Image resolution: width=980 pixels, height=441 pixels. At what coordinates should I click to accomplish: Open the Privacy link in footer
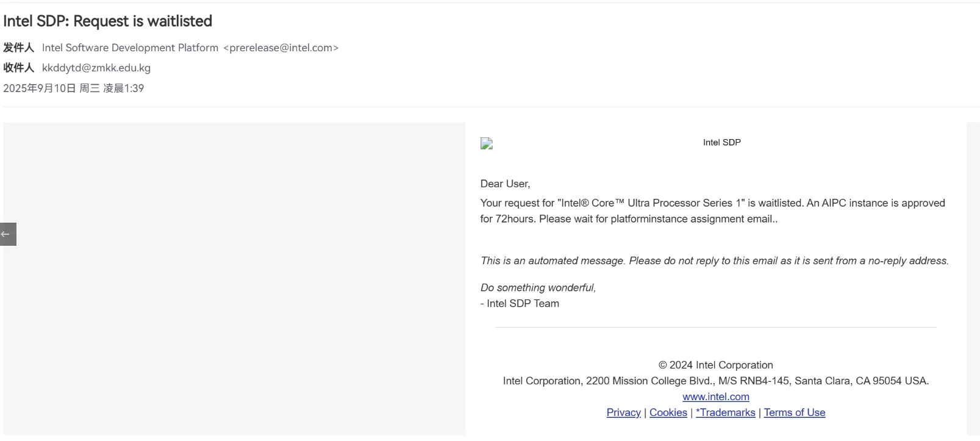623,412
